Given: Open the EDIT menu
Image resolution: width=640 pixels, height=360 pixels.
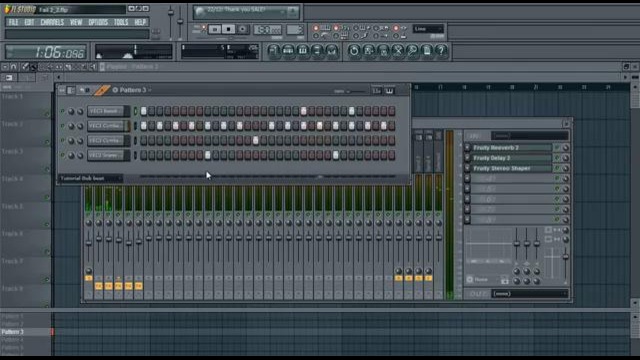Looking at the screenshot, I should 29,22.
